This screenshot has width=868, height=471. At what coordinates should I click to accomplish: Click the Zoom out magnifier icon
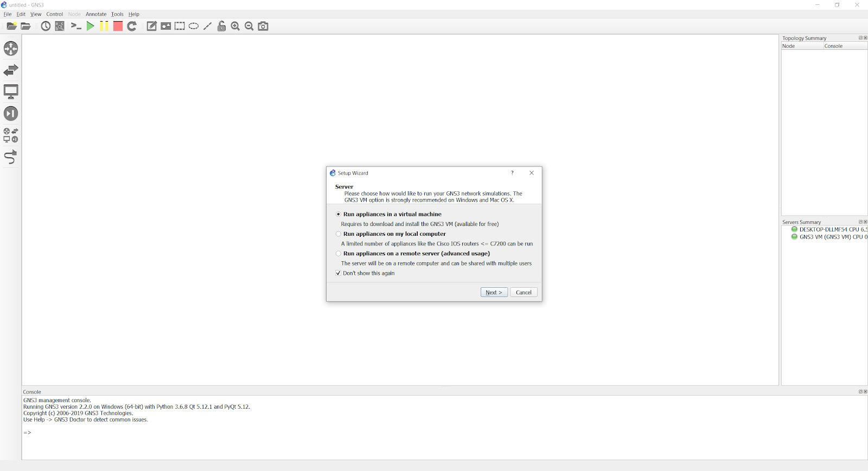point(249,26)
